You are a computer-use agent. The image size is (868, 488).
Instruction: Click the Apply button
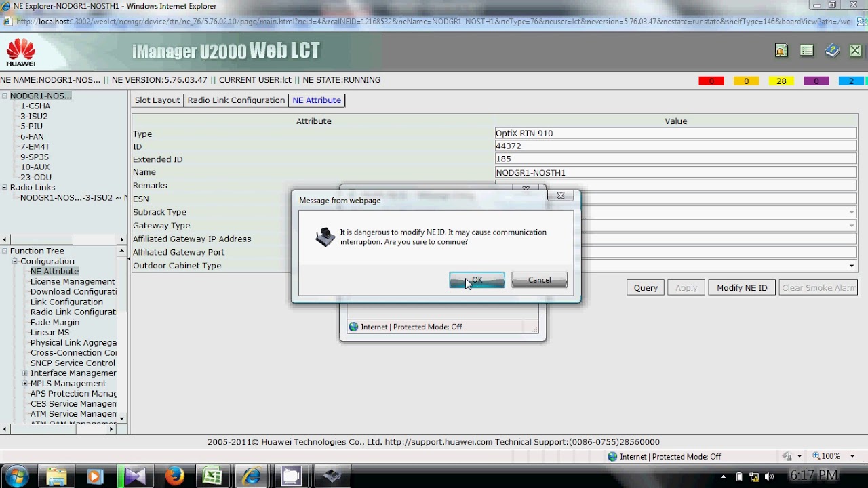[686, 287]
